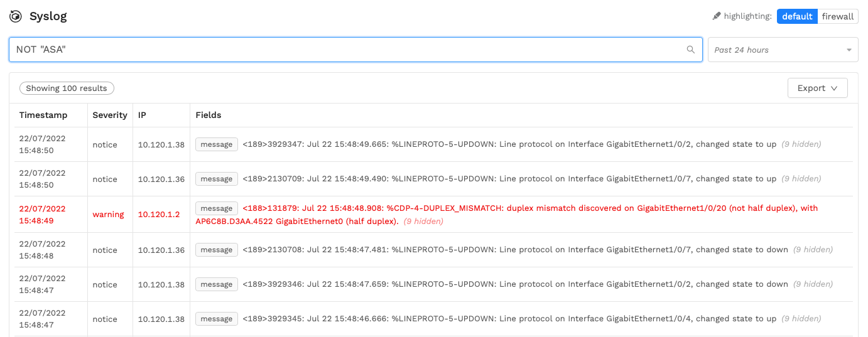Viewport: 868px width, 337px height.
Task: Expand hidden fields in first log row
Action: click(x=801, y=144)
